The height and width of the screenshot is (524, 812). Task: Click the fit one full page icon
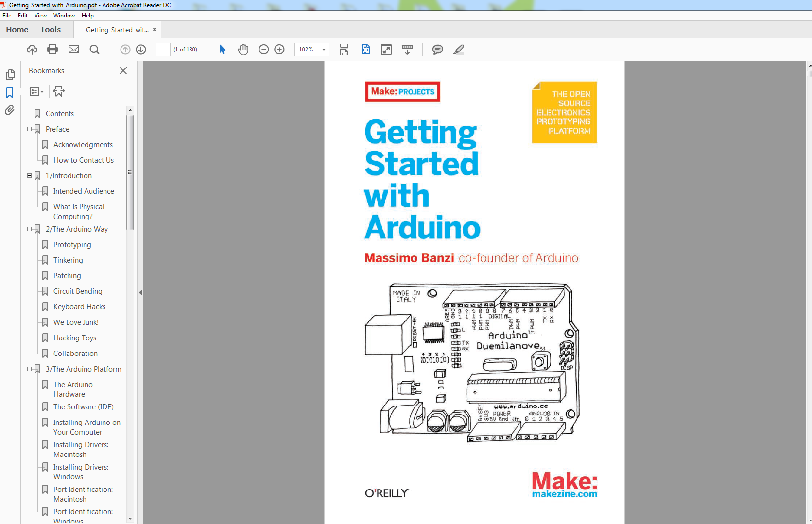pyautogui.click(x=365, y=50)
